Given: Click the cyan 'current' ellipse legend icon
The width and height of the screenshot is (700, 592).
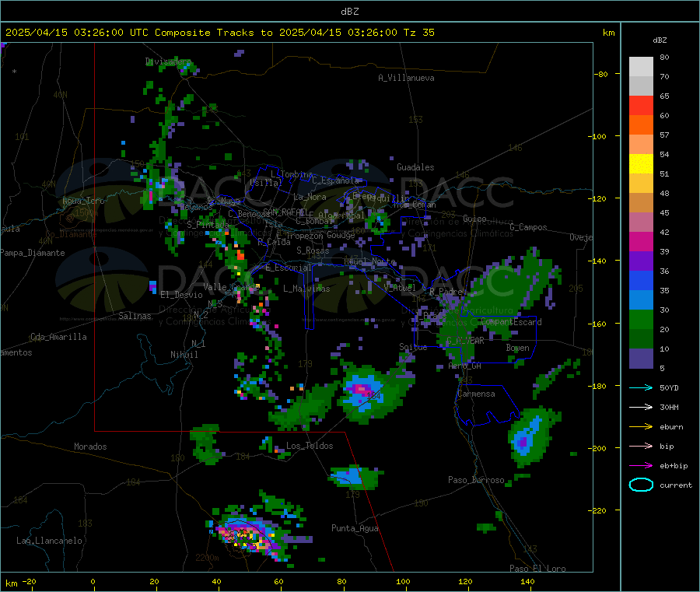Looking at the screenshot, I should (x=641, y=485).
